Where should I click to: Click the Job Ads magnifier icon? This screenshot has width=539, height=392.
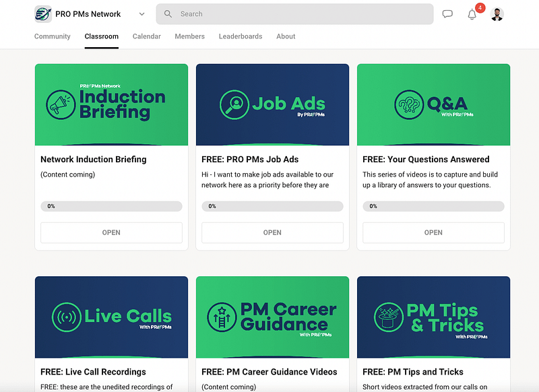(x=234, y=104)
